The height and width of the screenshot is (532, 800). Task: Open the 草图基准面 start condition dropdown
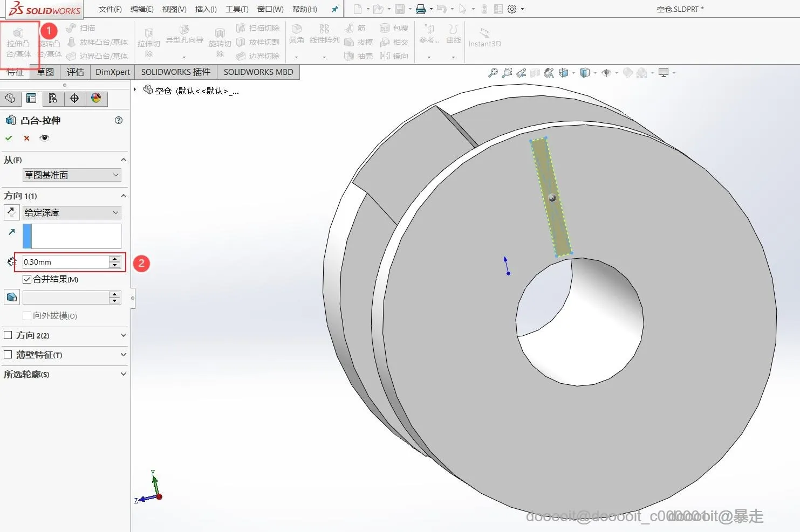72,175
